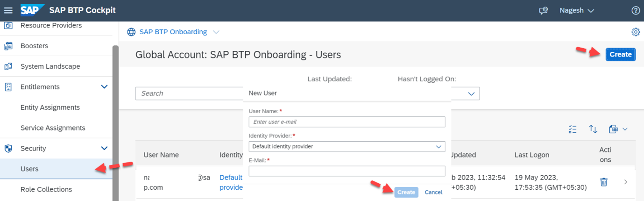Click the Search users field
The image size is (644, 201).
189,93
